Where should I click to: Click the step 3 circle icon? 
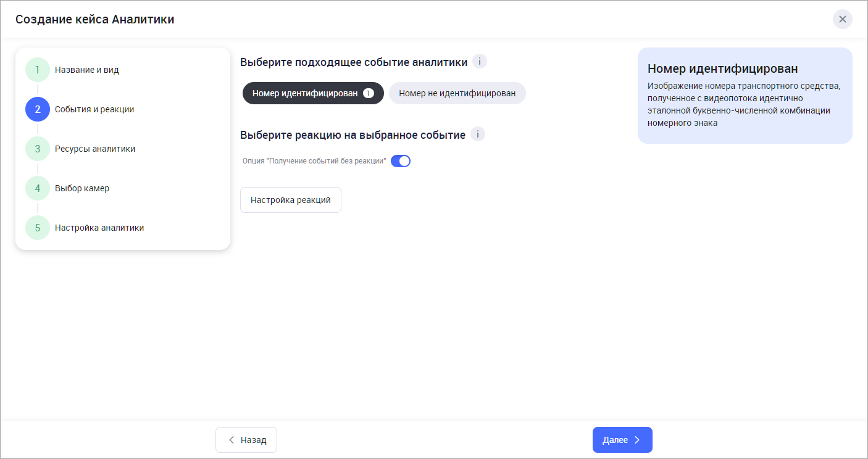(x=38, y=149)
